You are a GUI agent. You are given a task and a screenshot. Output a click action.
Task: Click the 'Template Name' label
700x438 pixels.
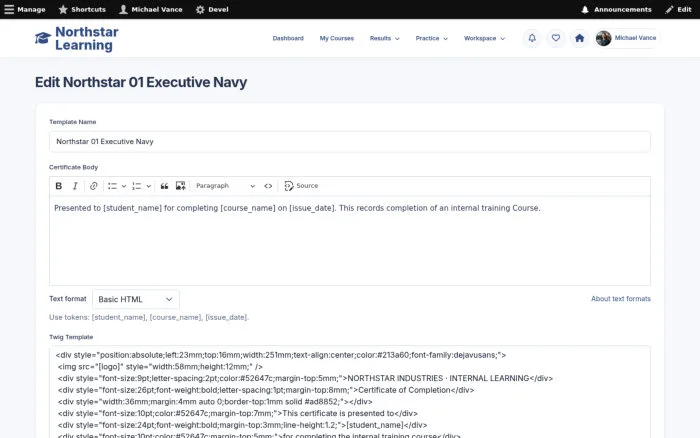[x=72, y=122]
